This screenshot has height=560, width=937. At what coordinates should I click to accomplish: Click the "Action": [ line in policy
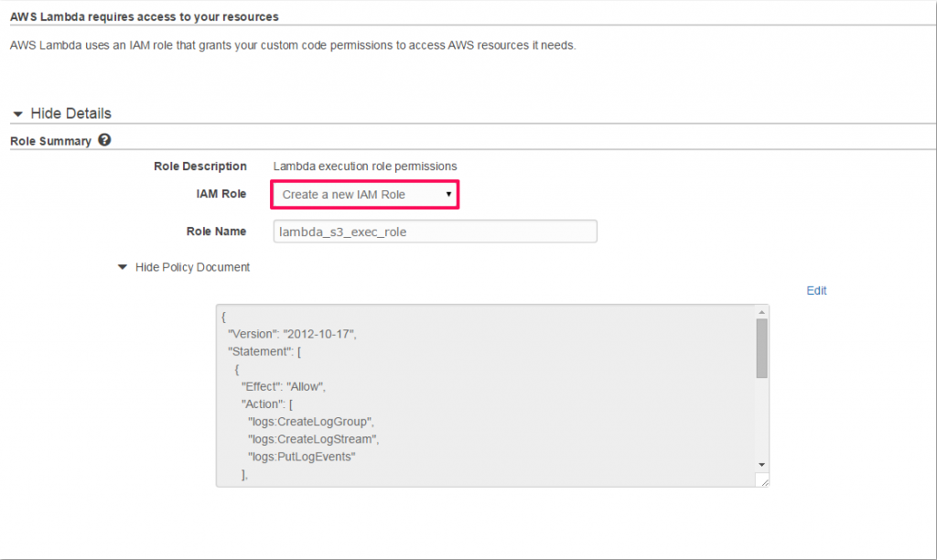click(x=267, y=404)
